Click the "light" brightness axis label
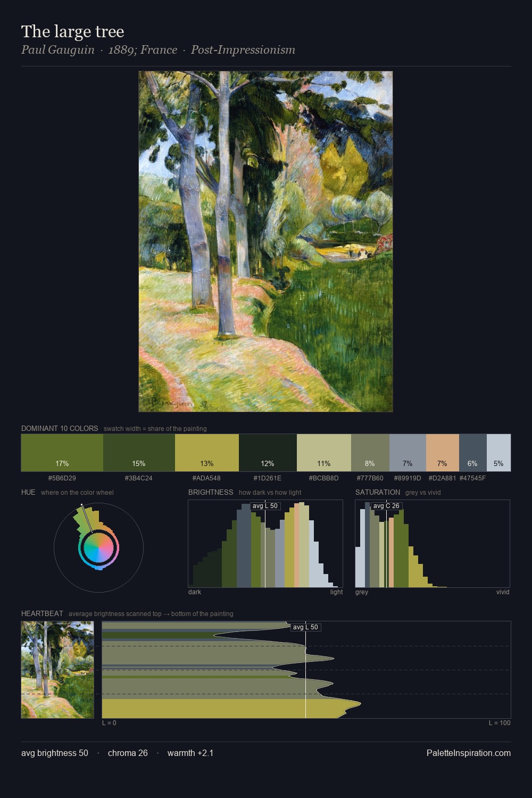Viewport: 532px width, 798px height. (337, 592)
